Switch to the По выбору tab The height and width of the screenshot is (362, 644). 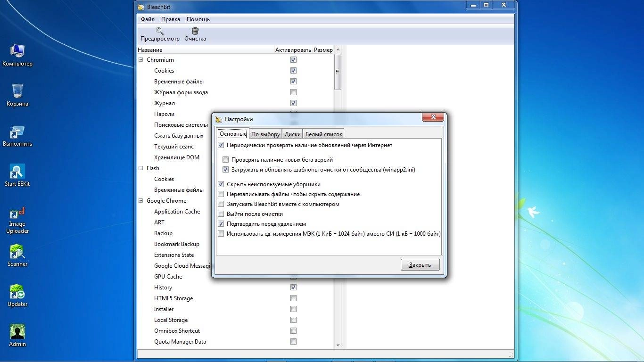click(265, 134)
